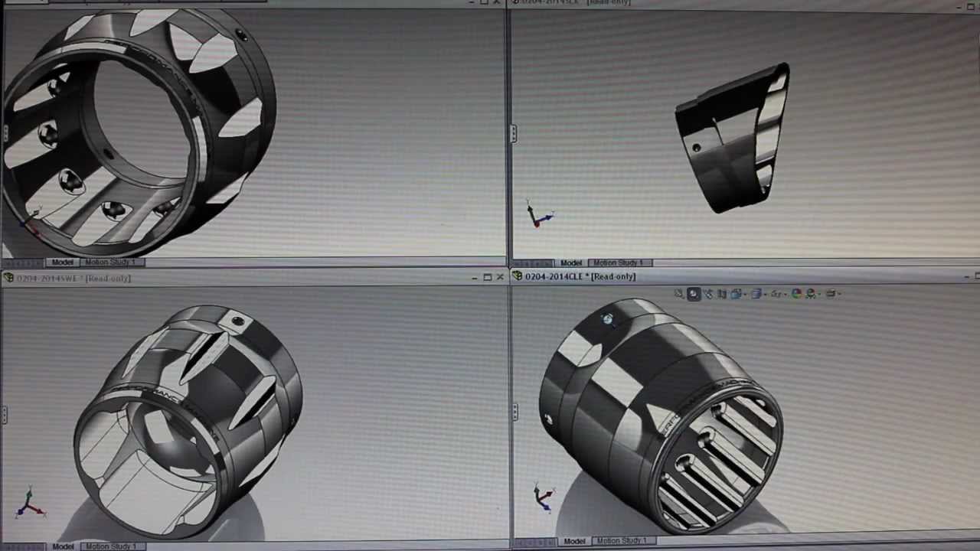Click the tab scroll arrows in 0204-2014CLE window
Screen dimensions: 980x551
[536, 542]
